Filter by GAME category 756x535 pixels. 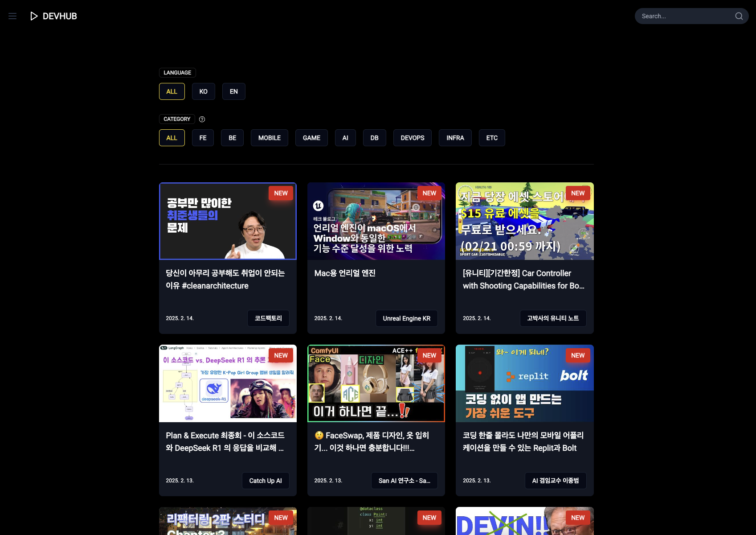coord(311,138)
